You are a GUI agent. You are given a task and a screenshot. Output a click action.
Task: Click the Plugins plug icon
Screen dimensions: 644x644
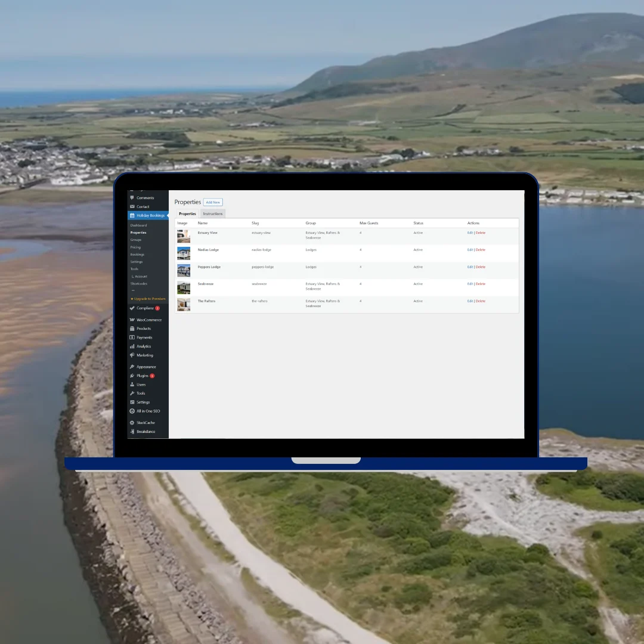tap(132, 376)
